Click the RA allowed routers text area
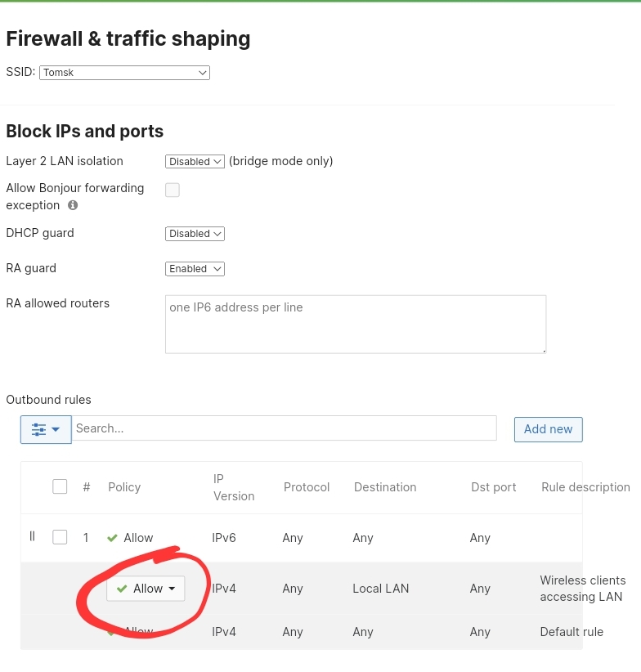The height and width of the screenshot is (672, 641). [x=356, y=324]
